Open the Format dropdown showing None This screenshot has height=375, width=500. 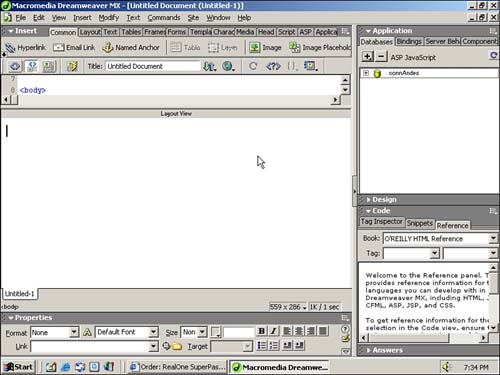(74, 332)
